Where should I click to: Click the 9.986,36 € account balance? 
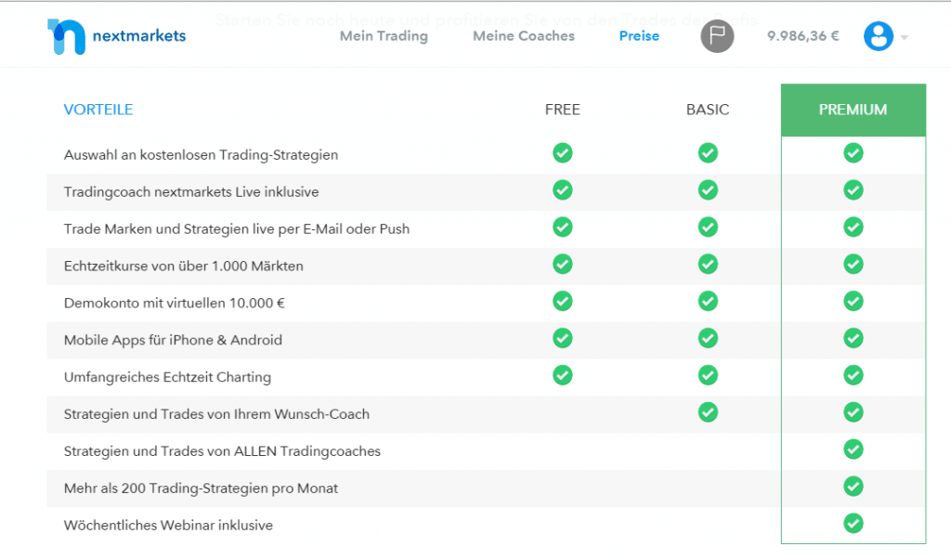pos(802,36)
